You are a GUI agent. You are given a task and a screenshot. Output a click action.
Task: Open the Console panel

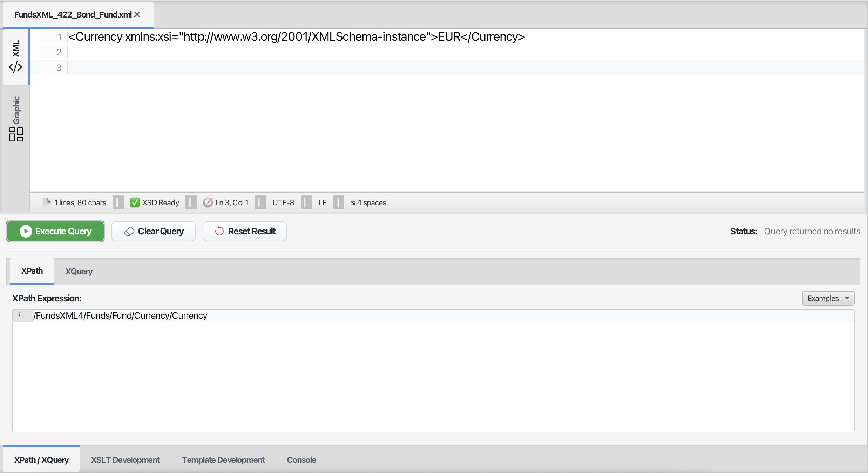tap(301, 460)
